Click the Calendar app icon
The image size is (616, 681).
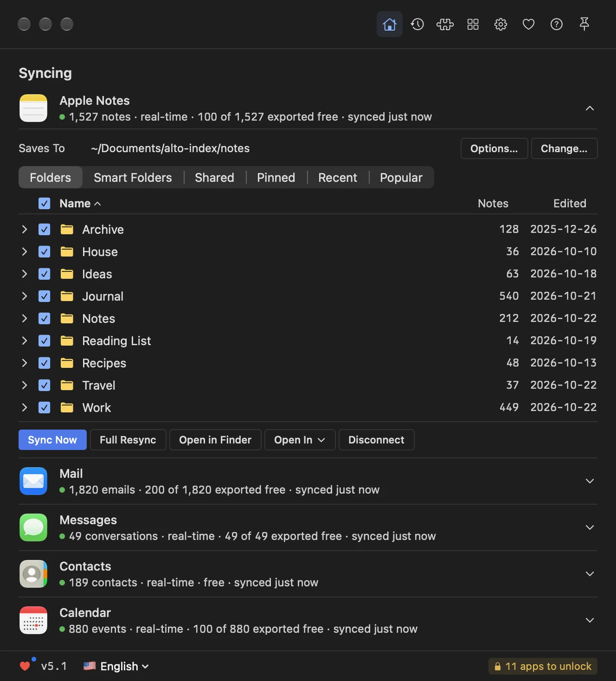[x=33, y=620]
